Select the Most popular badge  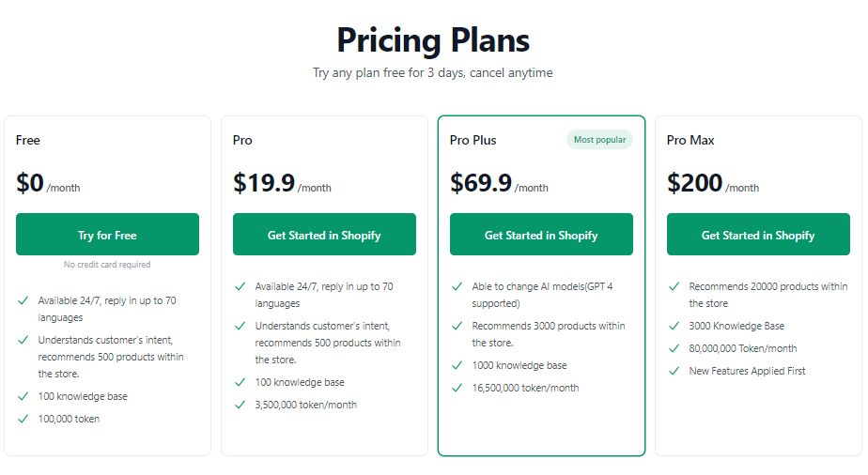click(599, 140)
